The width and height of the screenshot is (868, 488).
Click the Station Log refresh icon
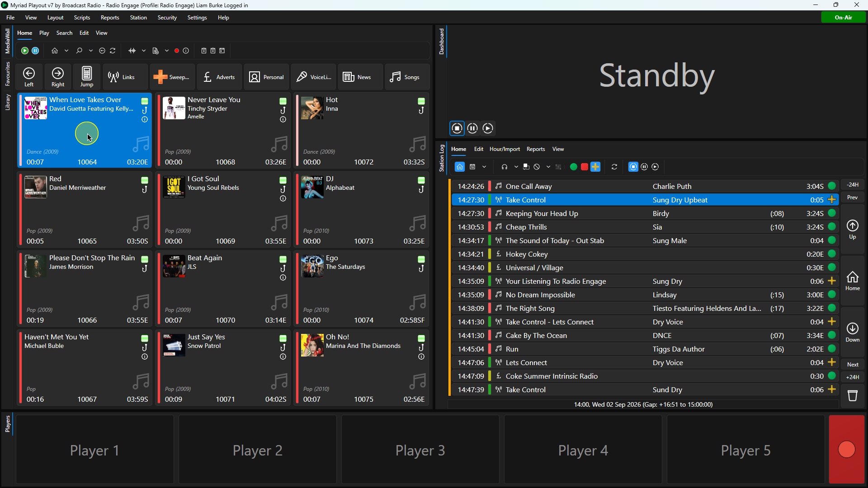[614, 167]
